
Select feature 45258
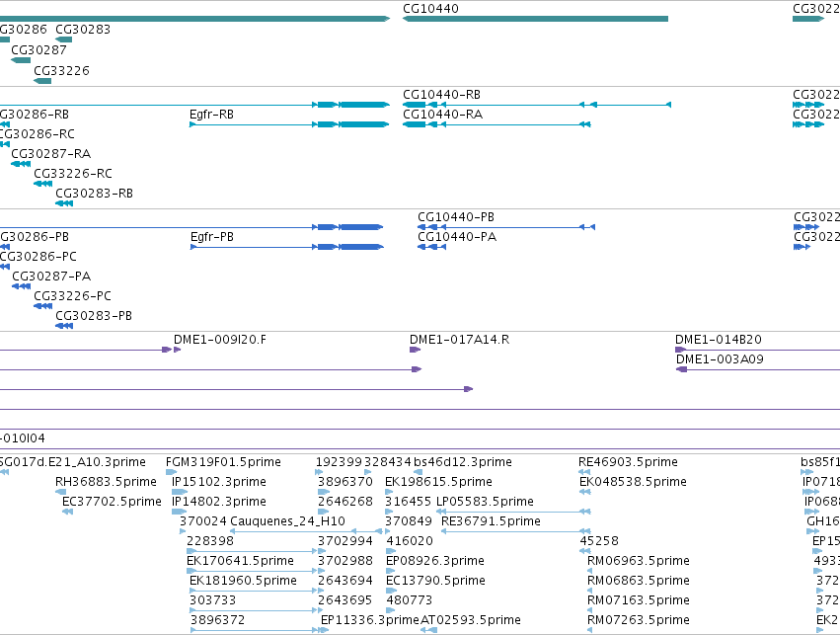(585, 551)
